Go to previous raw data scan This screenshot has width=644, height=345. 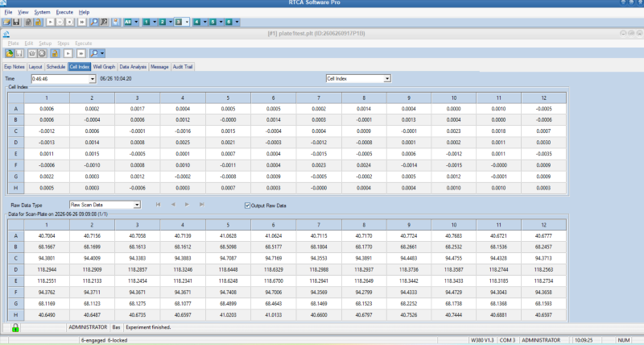(173, 205)
